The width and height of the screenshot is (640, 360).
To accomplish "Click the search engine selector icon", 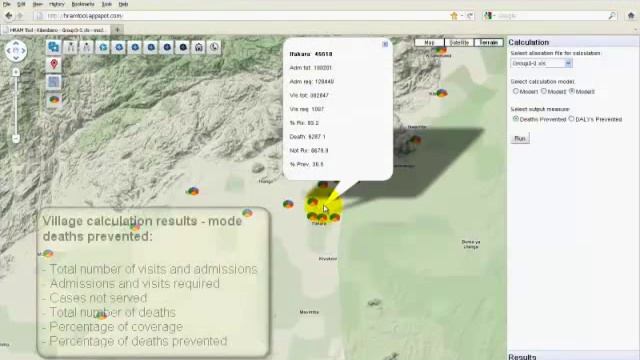I will click(x=488, y=16).
